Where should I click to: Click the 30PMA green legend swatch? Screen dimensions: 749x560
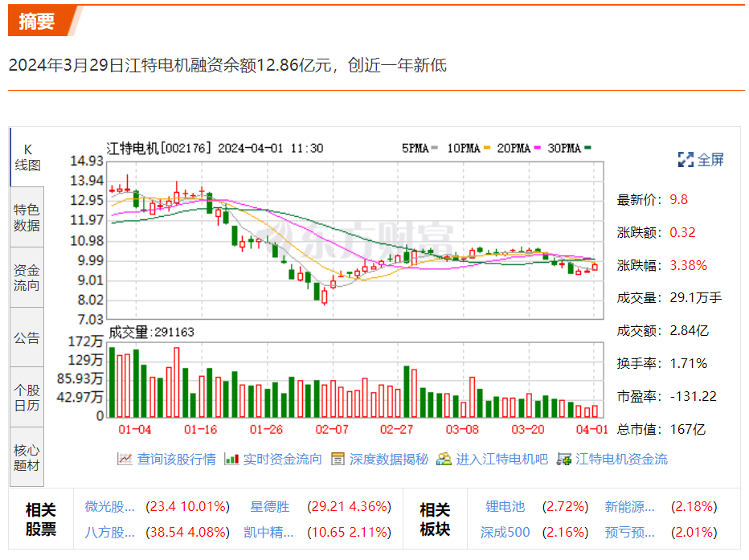point(588,148)
